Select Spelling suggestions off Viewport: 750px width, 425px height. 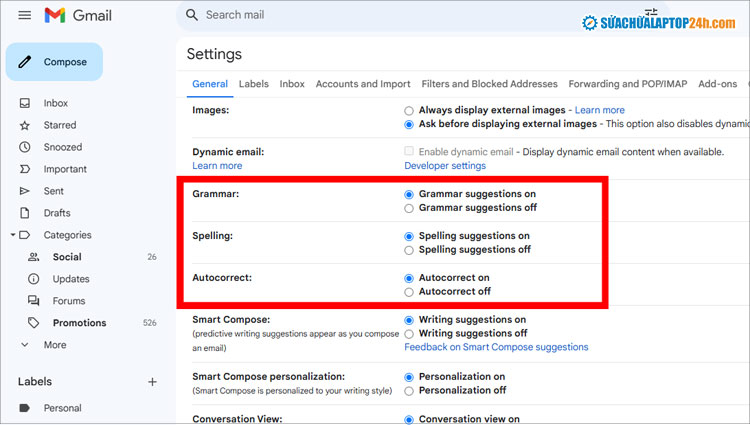(x=409, y=250)
